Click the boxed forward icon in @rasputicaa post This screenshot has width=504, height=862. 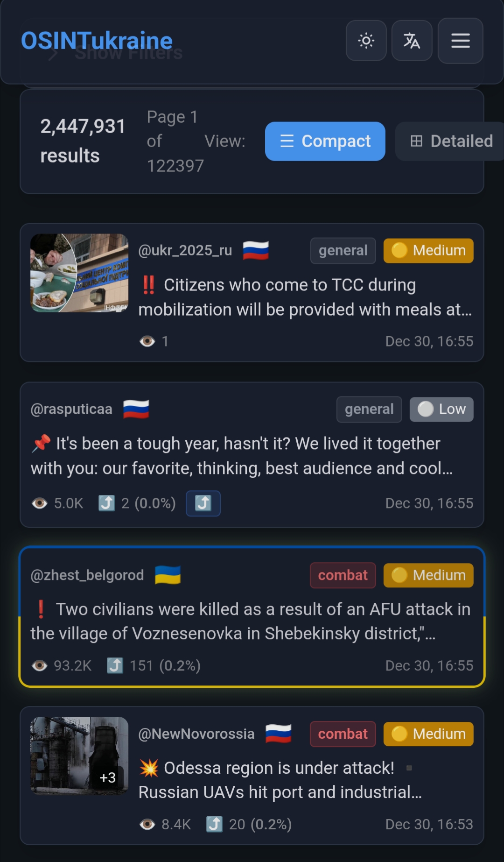[x=203, y=503]
